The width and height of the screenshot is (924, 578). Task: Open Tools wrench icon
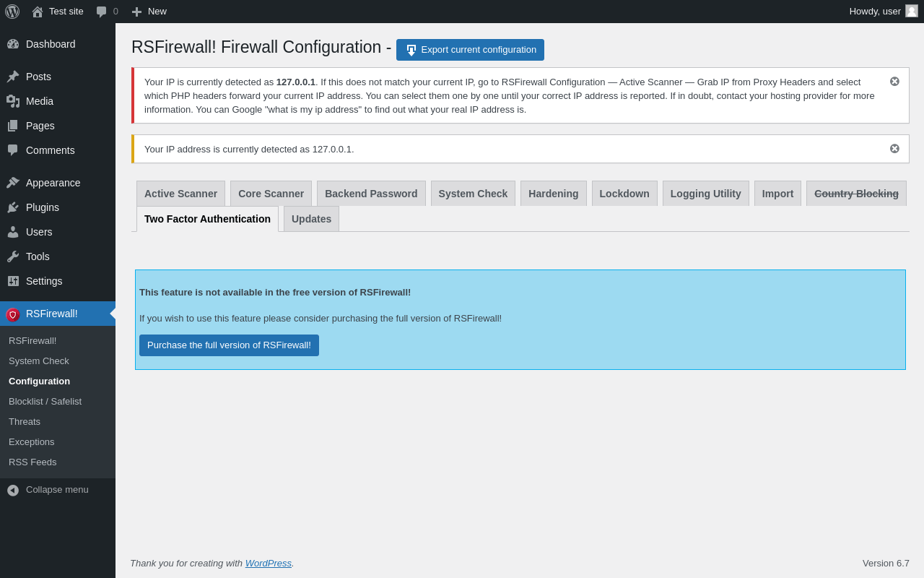pos(13,256)
